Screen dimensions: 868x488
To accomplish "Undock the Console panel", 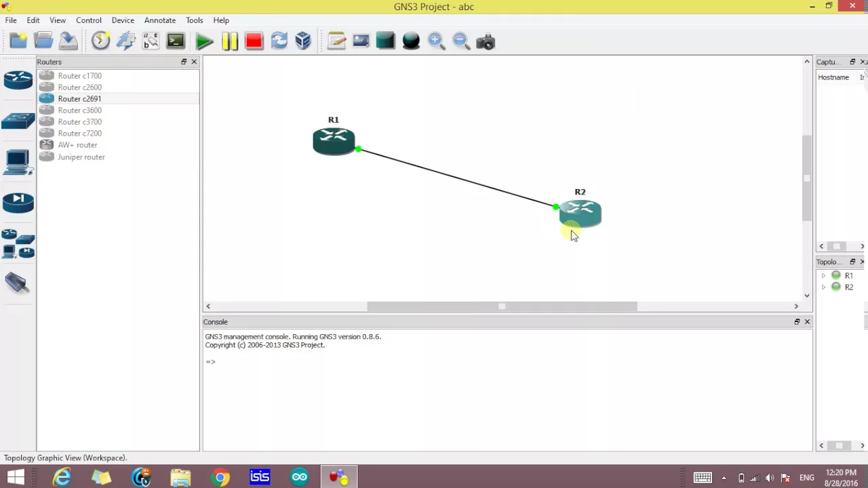I will click(797, 322).
